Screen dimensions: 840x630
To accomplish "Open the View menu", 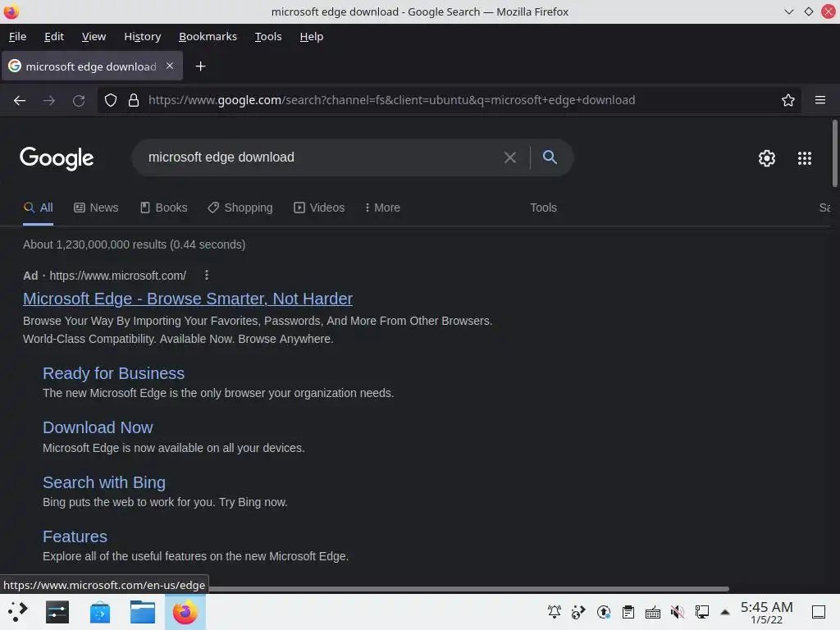I will [94, 36].
